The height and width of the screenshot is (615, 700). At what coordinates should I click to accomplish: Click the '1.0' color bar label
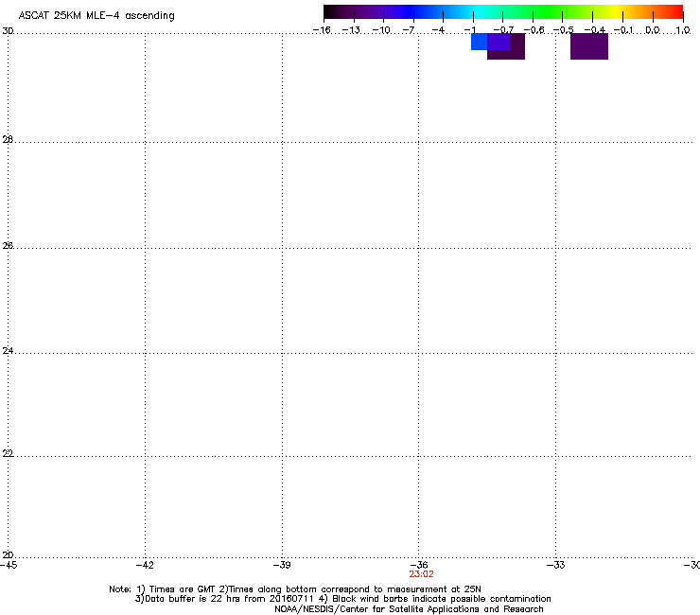coord(683,30)
